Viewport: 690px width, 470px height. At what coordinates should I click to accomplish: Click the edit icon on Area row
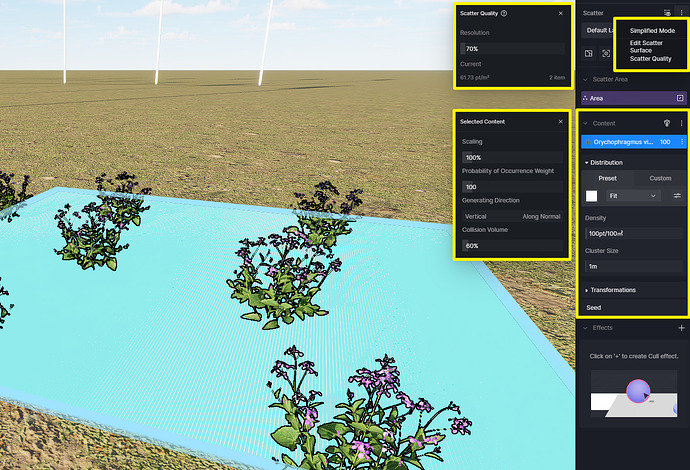tap(680, 98)
